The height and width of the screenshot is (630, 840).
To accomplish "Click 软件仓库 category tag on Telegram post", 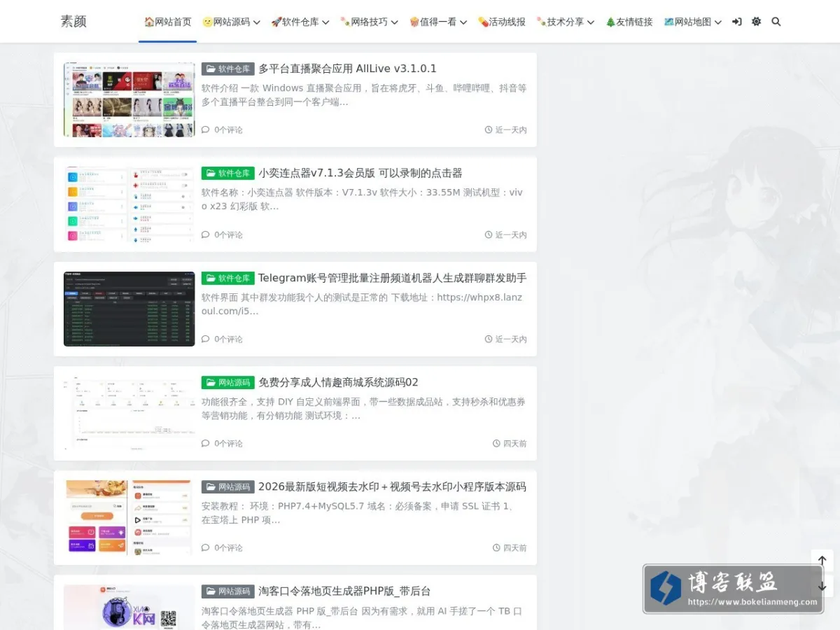I will click(x=227, y=278).
